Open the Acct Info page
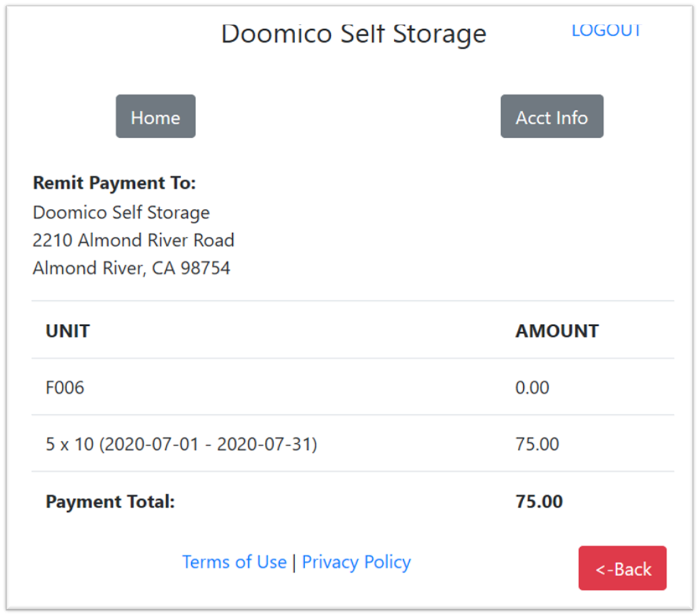This screenshot has height=616, width=699. point(552,117)
